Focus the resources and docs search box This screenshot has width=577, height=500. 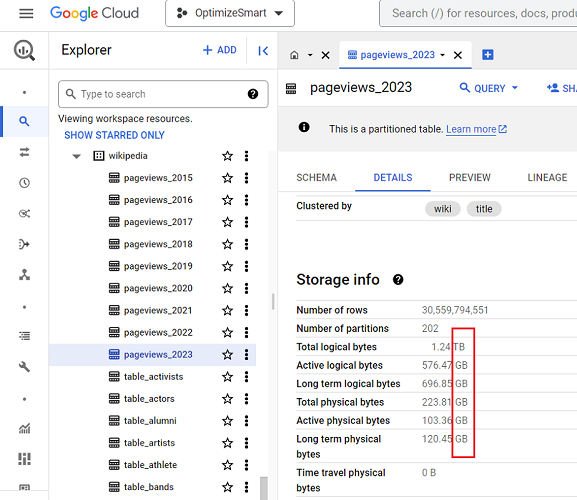[x=478, y=13]
